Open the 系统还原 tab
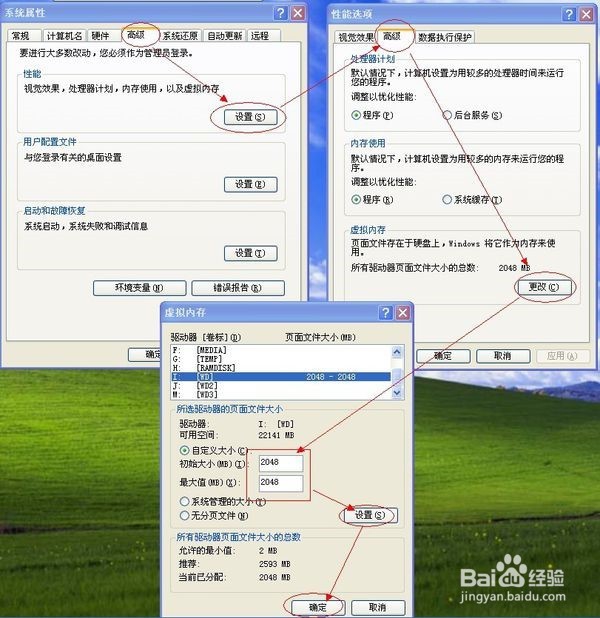Viewport: 600px width, 618px height. pos(180,36)
